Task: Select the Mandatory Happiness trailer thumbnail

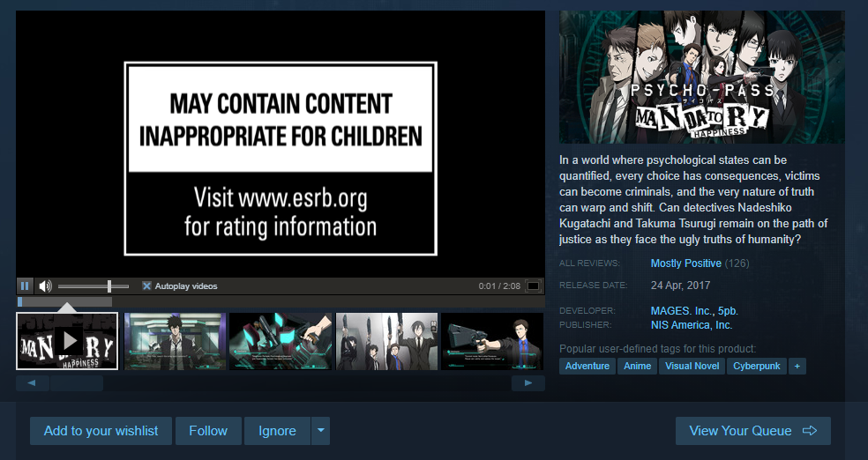Action: tap(67, 341)
